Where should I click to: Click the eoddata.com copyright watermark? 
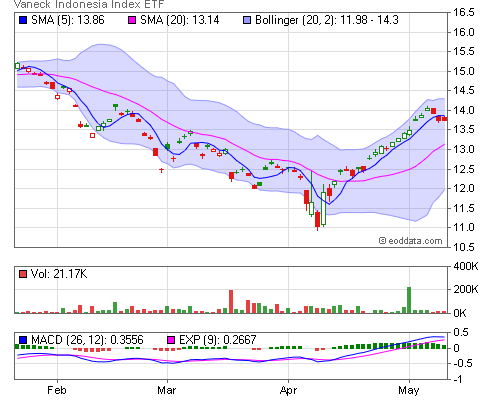click(411, 241)
